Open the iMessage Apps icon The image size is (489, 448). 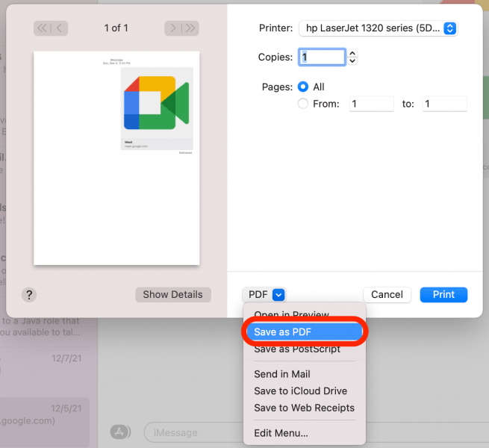click(x=119, y=432)
